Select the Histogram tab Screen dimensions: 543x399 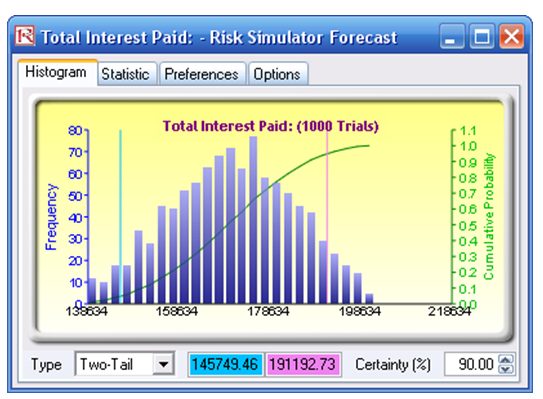56,72
